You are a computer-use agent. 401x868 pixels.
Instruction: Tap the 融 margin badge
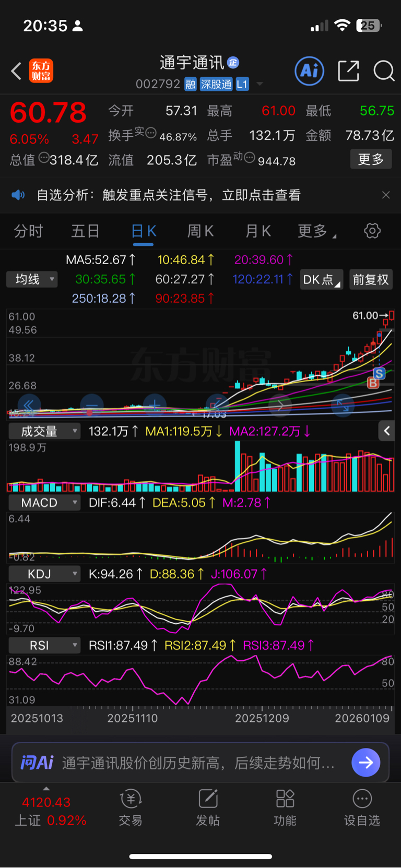[x=191, y=84]
